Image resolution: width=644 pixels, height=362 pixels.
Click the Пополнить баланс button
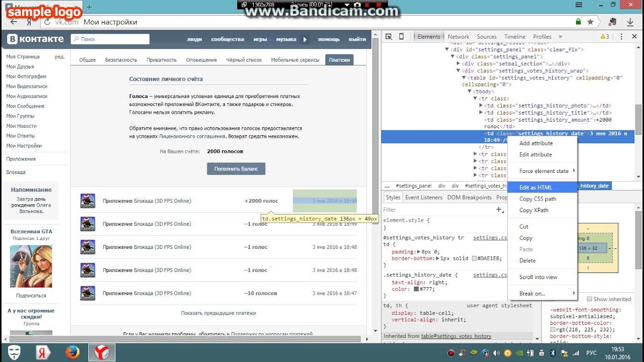[236, 168]
